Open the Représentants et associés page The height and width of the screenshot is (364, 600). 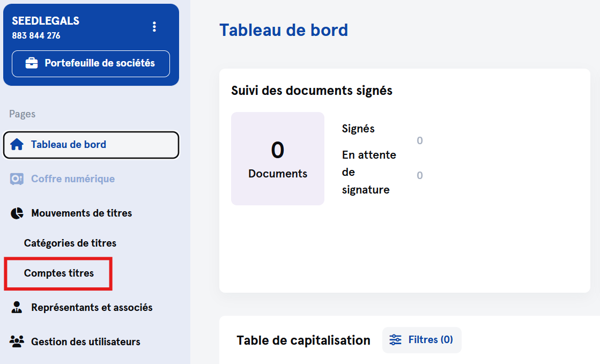coord(92,308)
